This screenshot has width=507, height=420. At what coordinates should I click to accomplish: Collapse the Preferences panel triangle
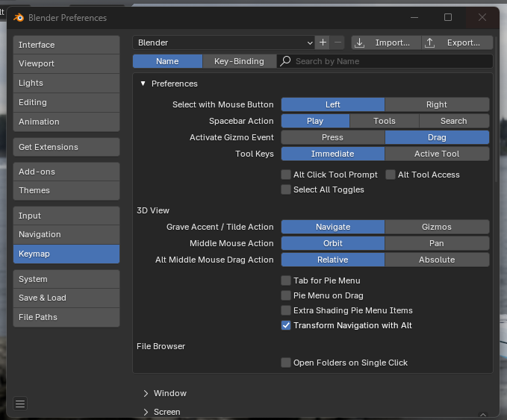pyautogui.click(x=143, y=84)
